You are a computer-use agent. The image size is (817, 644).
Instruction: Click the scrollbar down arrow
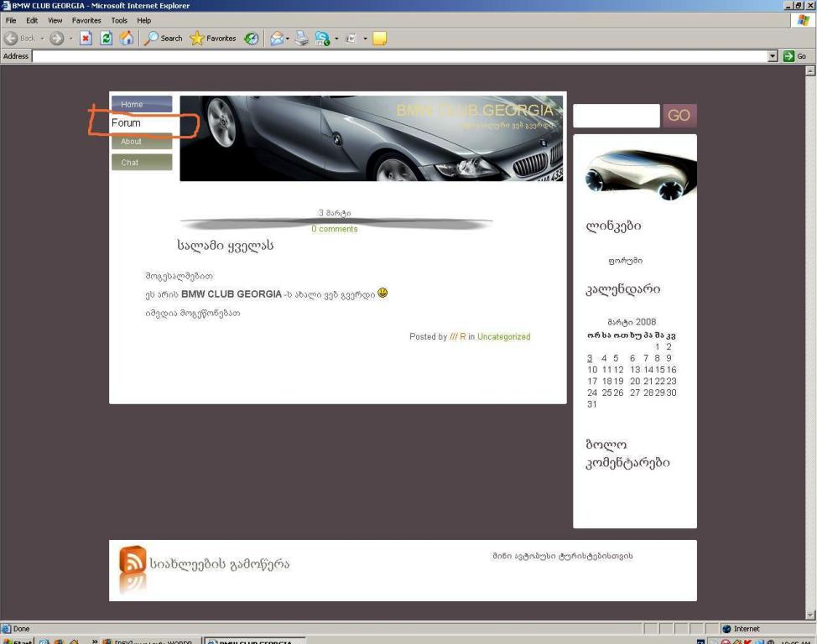pyautogui.click(x=810, y=615)
